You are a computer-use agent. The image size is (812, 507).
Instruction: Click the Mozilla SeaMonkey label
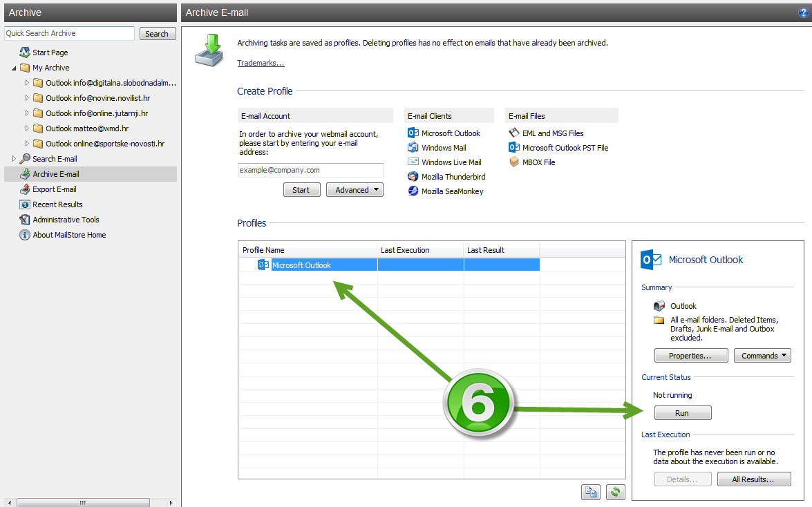point(452,191)
